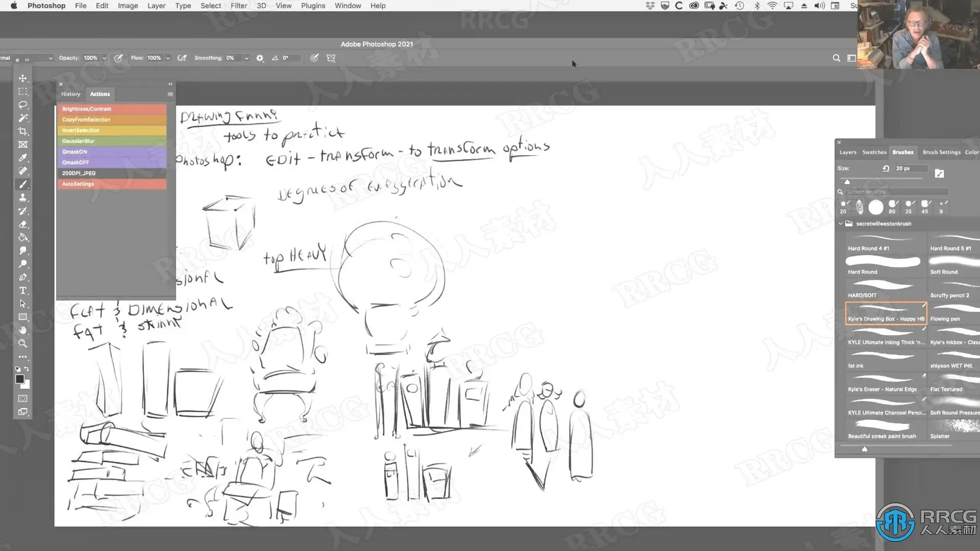Select the Lasso tool
The image size is (980, 551).
[x=23, y=105]
